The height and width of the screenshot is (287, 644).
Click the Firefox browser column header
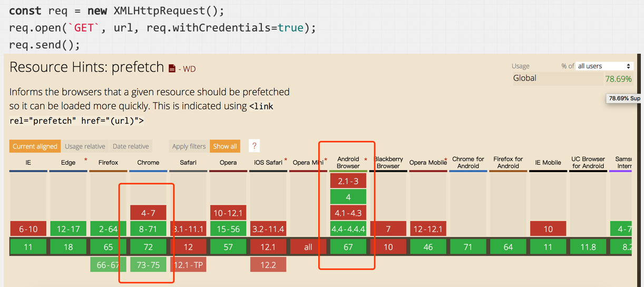click(x=108, y=163)
